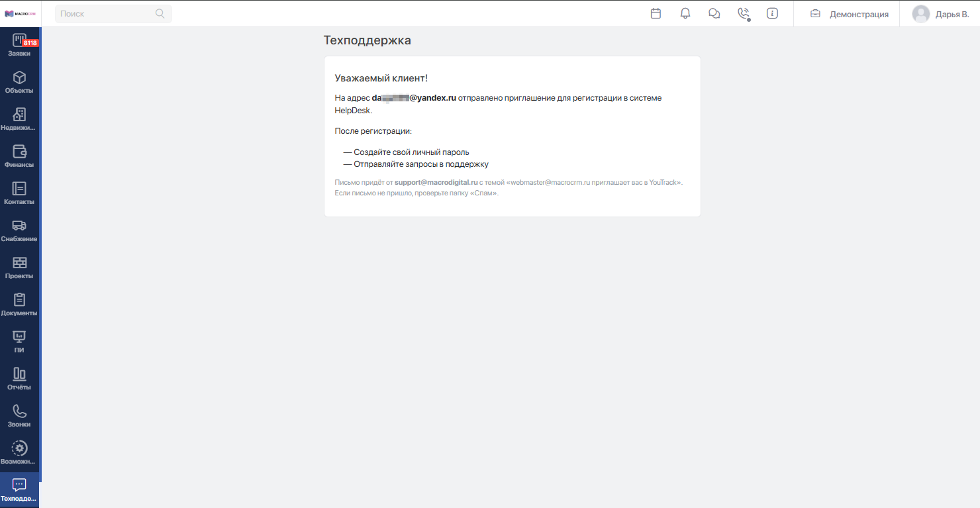Open Возможности gear icon

pos(19,454)
